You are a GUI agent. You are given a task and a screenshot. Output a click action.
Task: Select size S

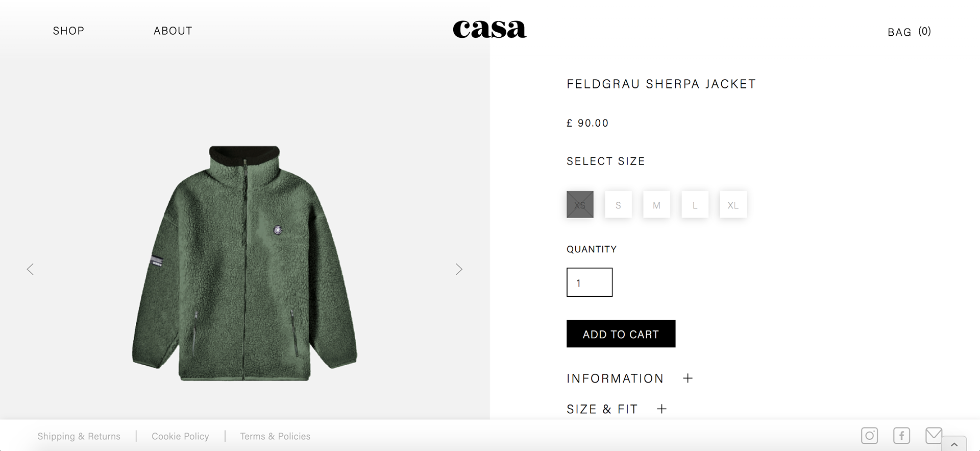click(x=618, y=205)
